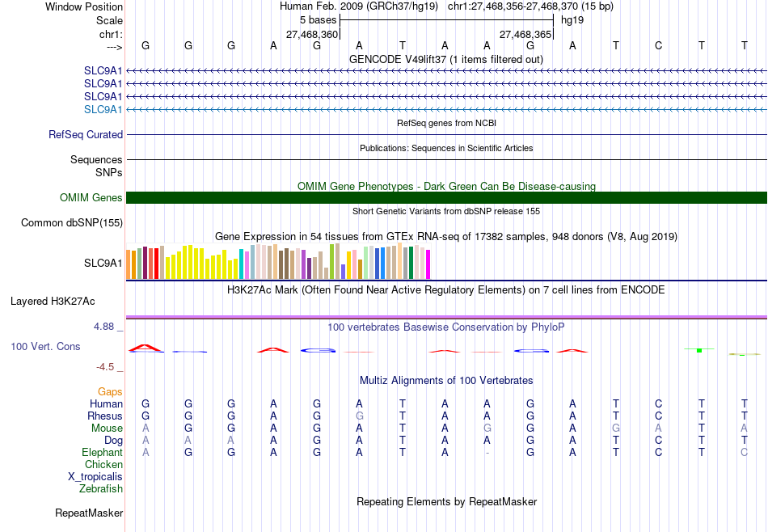Select the Dog alignment row label

(113, 441)
